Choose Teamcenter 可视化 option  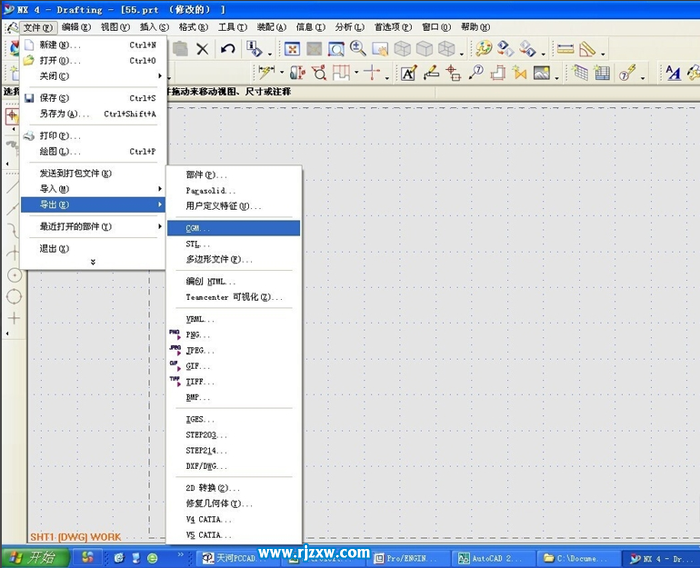pos(233,297)
